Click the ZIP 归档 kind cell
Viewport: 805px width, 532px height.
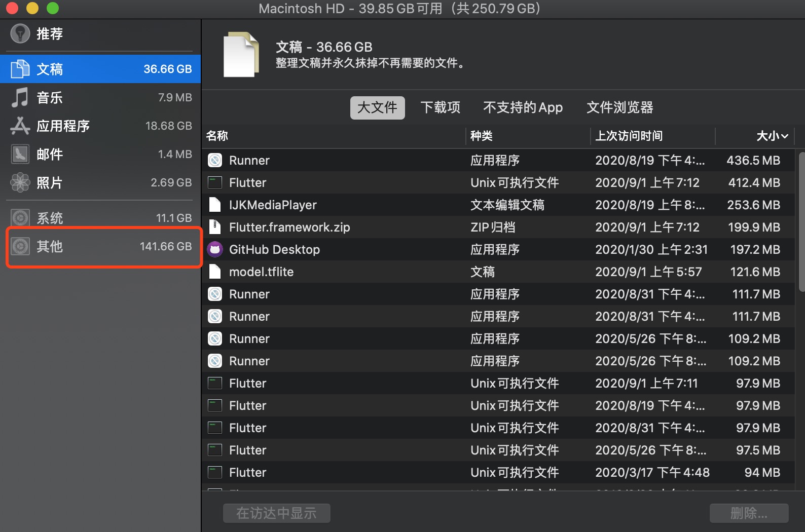tap(493, 227)
